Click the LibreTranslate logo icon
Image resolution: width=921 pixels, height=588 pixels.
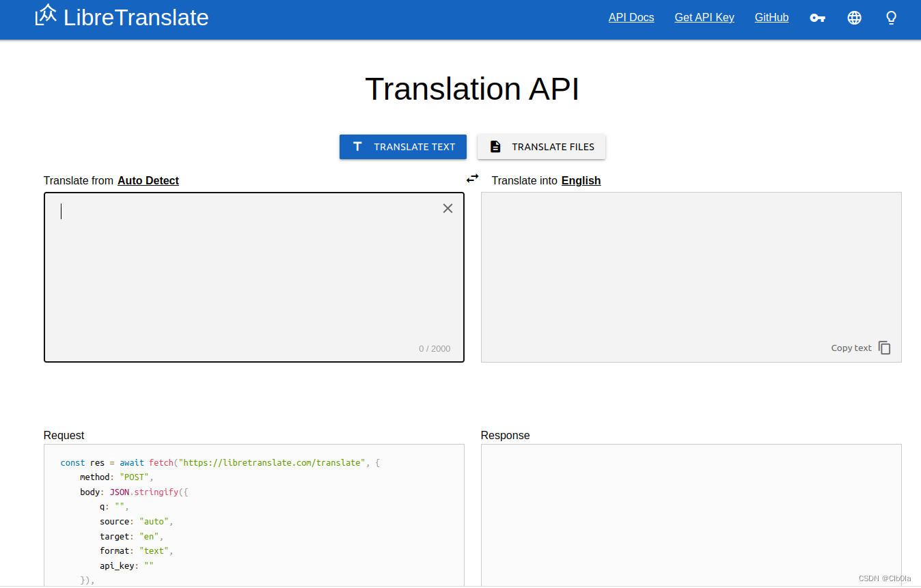coord(46,15)
